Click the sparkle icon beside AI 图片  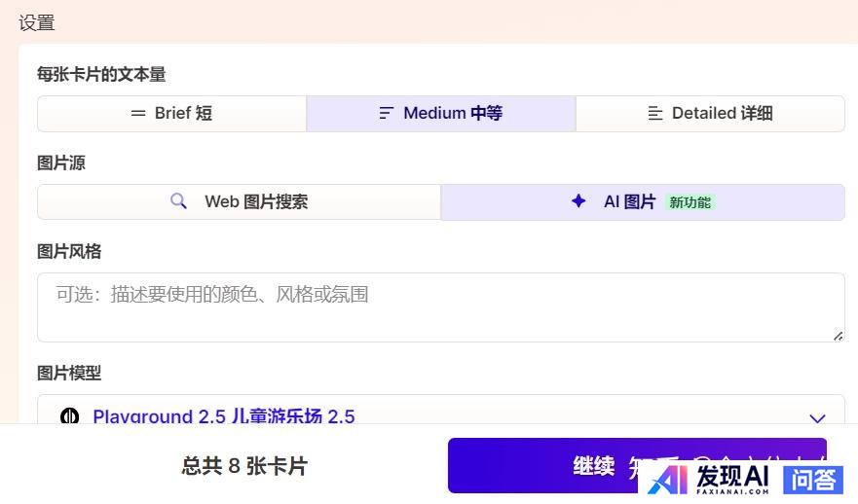pyautogui.click(x=578, y=201)
